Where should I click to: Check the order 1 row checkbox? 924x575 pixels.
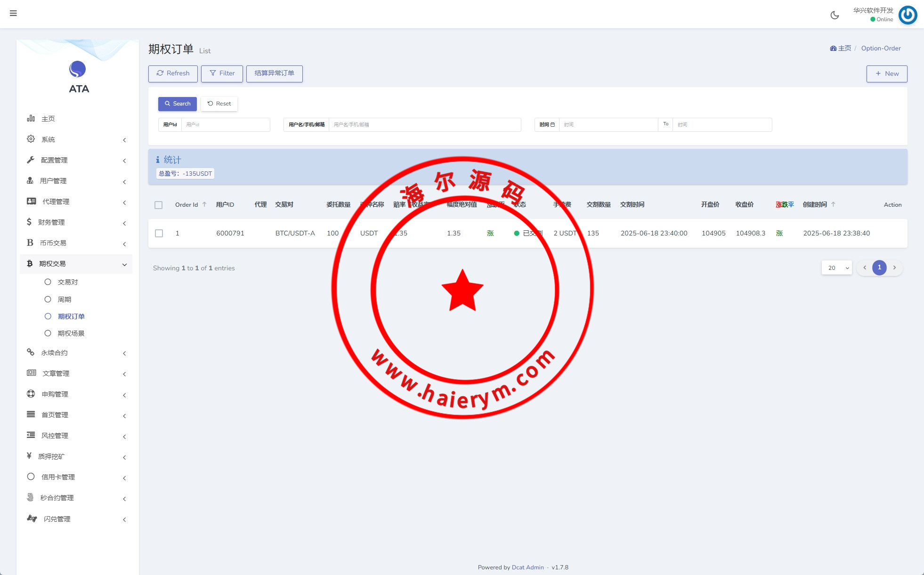(159, 233)
